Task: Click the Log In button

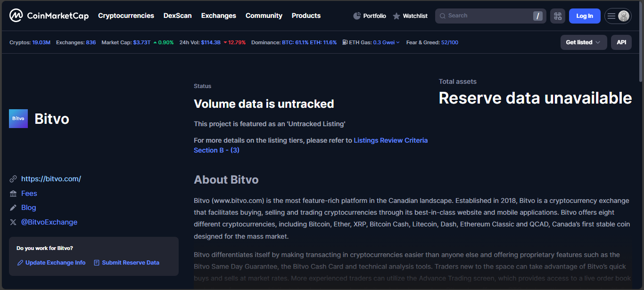Action: (585, 16)
